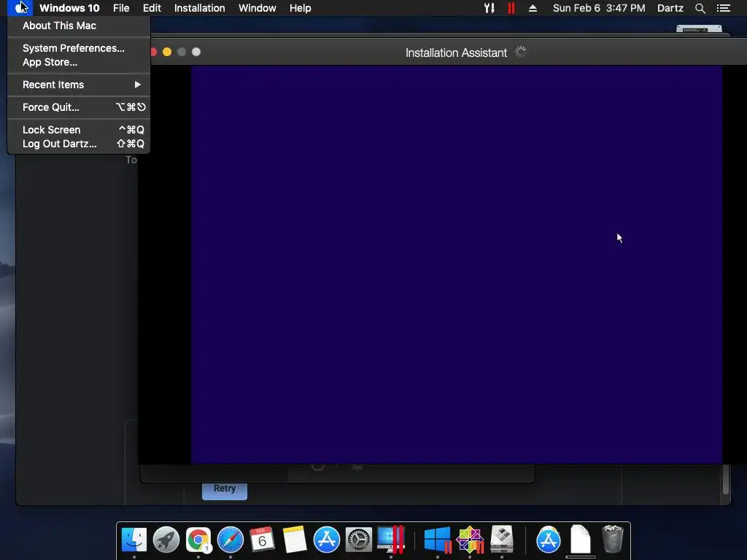Open Parallels tools menu bar icon
747x560 pixels.
pyautogui.click(x=489, y=8)
